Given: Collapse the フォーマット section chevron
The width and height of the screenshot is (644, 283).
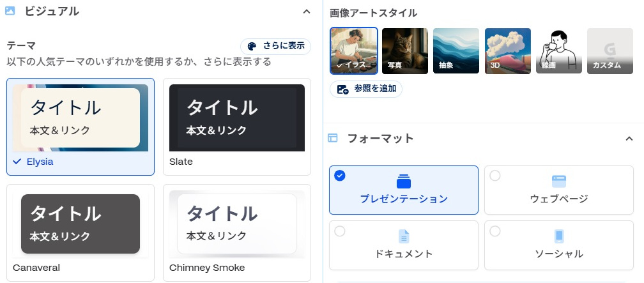Looking at the screenshot, I should pyautogui.click(x=629, y=139).
